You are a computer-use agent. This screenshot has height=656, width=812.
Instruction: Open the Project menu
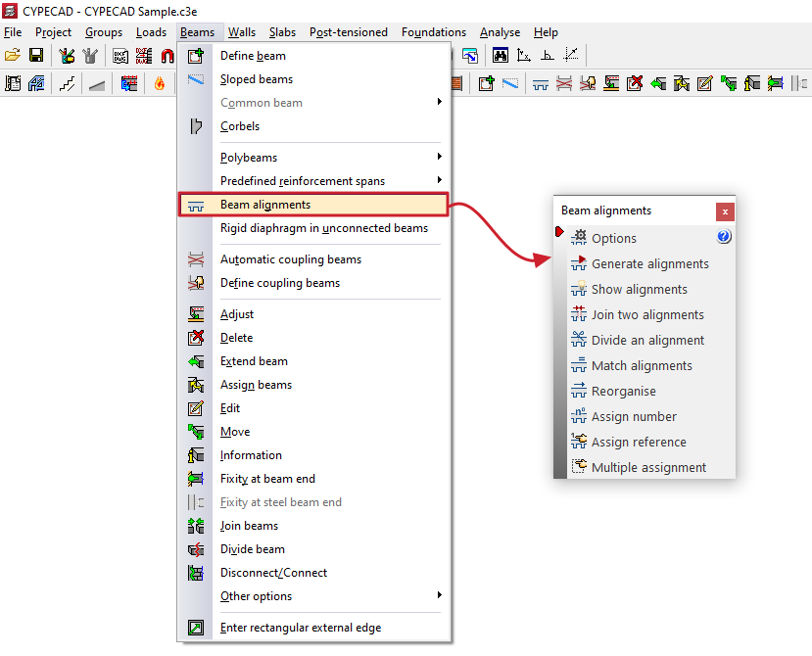click(x=53, y=32)
